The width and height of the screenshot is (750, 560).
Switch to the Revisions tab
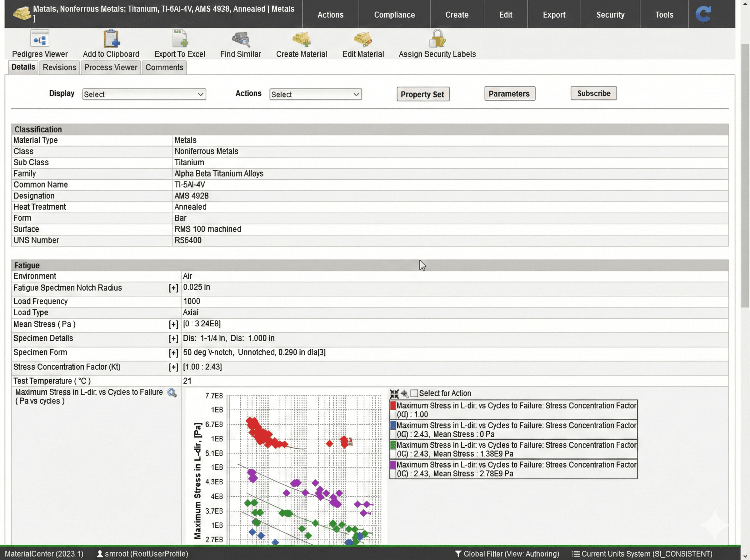tap(59, 67)
